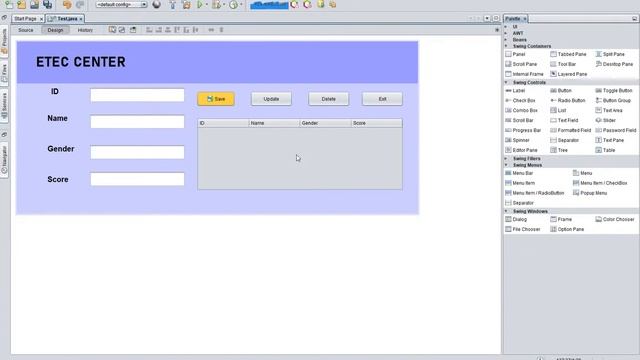Click the Score text field
Viewport: 640px width, 360px height.
pyautogui.click(x=137, y=179)
